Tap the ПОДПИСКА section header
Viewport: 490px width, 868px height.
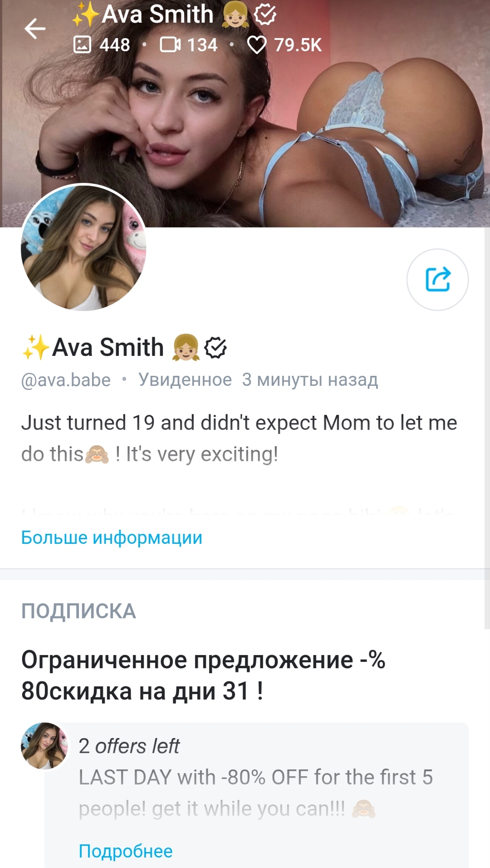(x=78, y=611)
